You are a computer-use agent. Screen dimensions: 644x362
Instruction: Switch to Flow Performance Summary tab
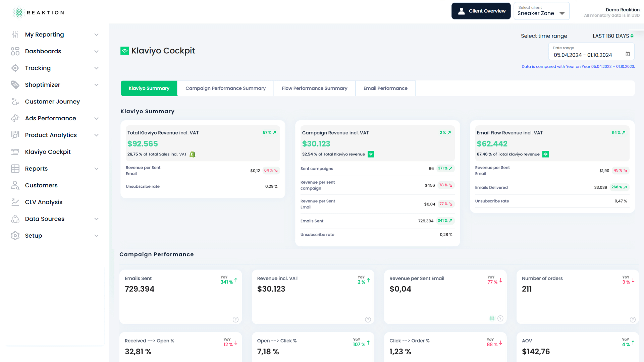point(315,88)
